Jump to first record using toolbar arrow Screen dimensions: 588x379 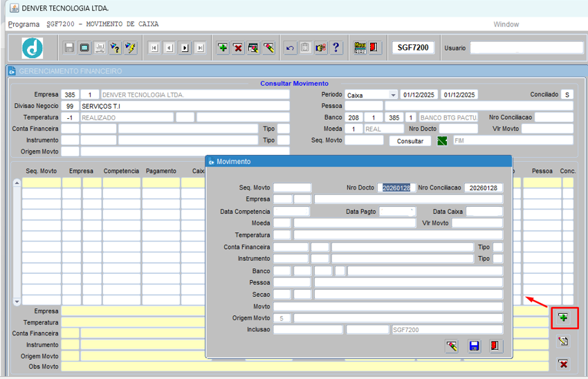[x=154, y=48]
